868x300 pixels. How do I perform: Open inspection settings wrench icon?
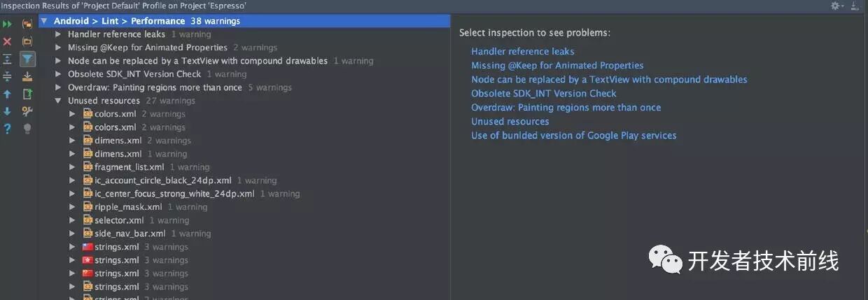[x=27, y=111]
